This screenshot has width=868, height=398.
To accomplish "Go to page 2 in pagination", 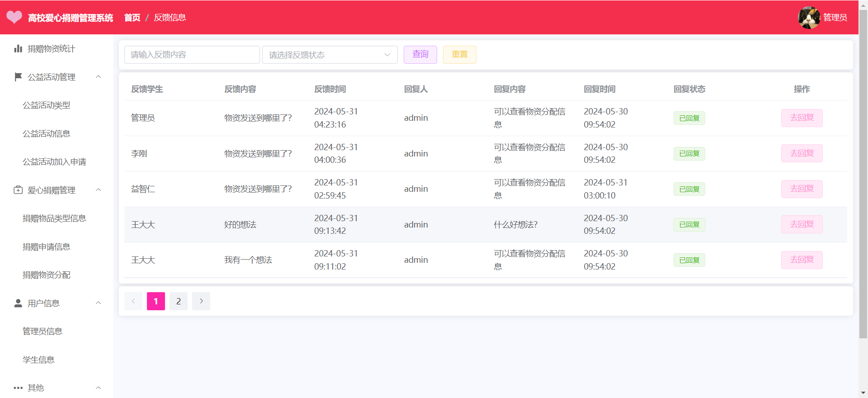I will (x=179, y=301).
